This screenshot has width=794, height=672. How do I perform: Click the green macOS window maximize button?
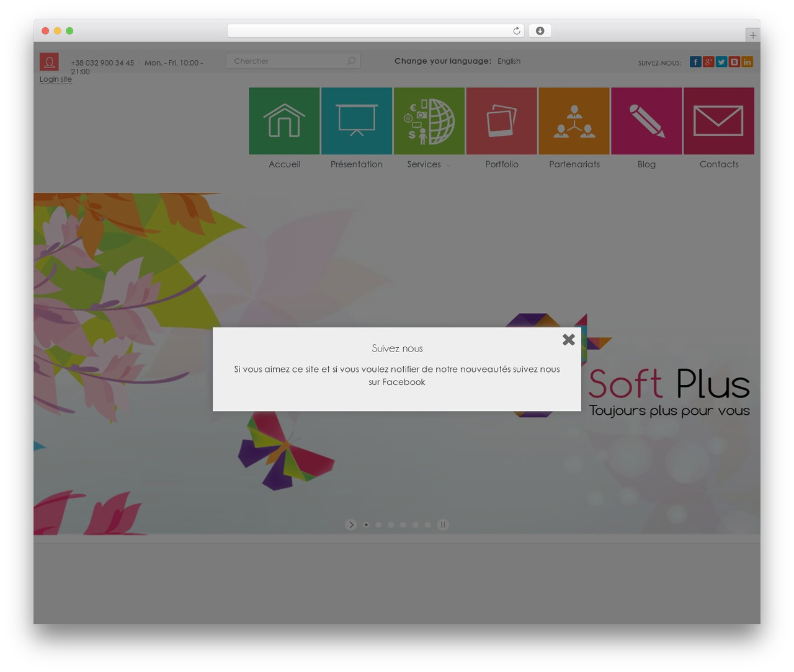pyautogui.click(x=69, y=31)
